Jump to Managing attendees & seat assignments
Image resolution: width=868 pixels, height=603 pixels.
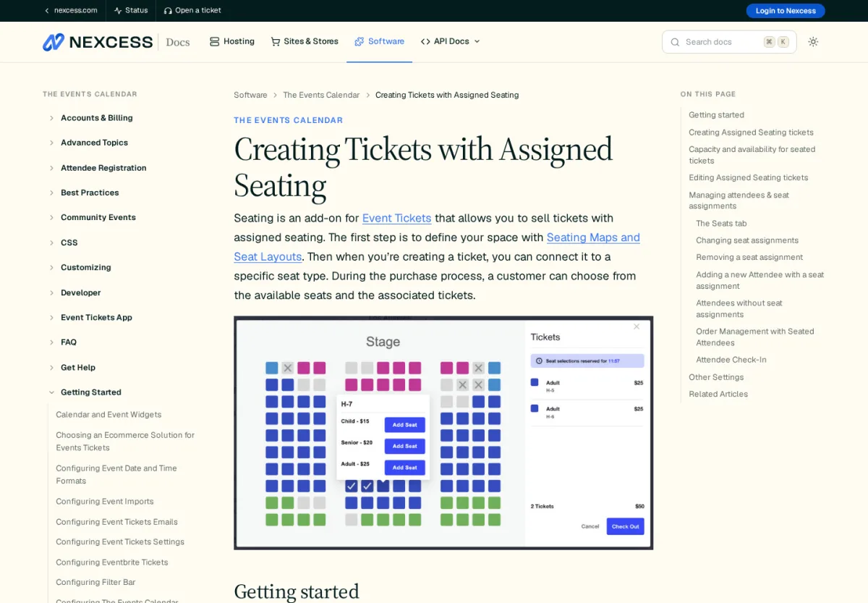739,201
